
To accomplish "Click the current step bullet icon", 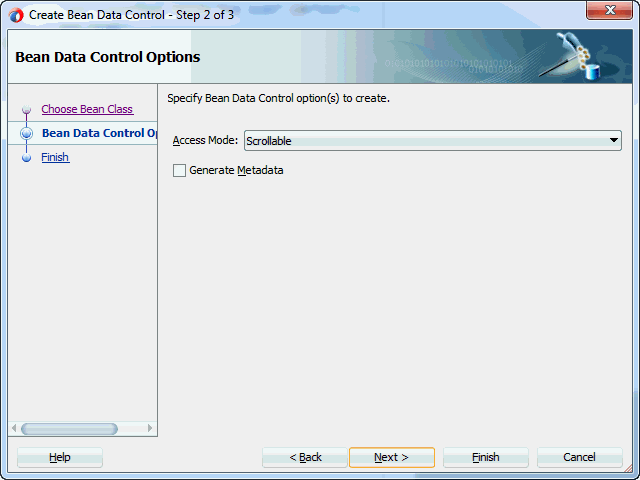I will coord(27,133).
